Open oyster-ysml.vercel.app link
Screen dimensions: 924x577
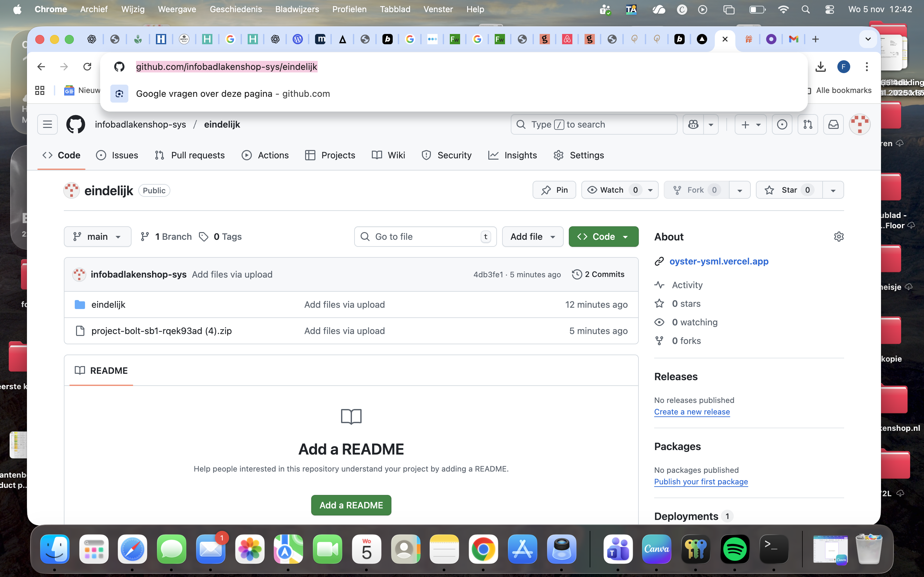(719, 261)
